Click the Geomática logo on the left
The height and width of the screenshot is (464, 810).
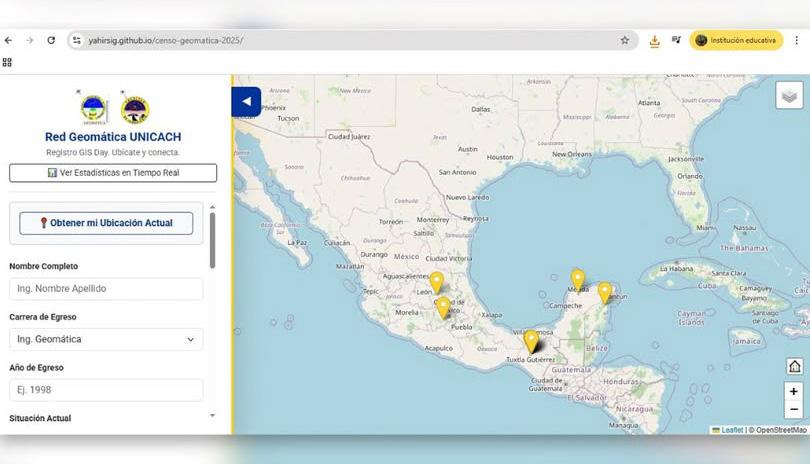point(94,110)
